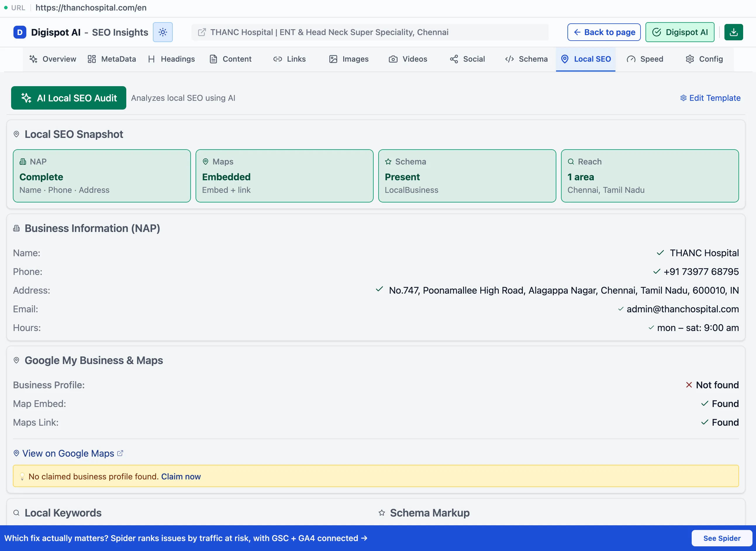The width and height of the screenshot is (756, 551).
Task: Open the Schema tab
Action: point(526,59)
